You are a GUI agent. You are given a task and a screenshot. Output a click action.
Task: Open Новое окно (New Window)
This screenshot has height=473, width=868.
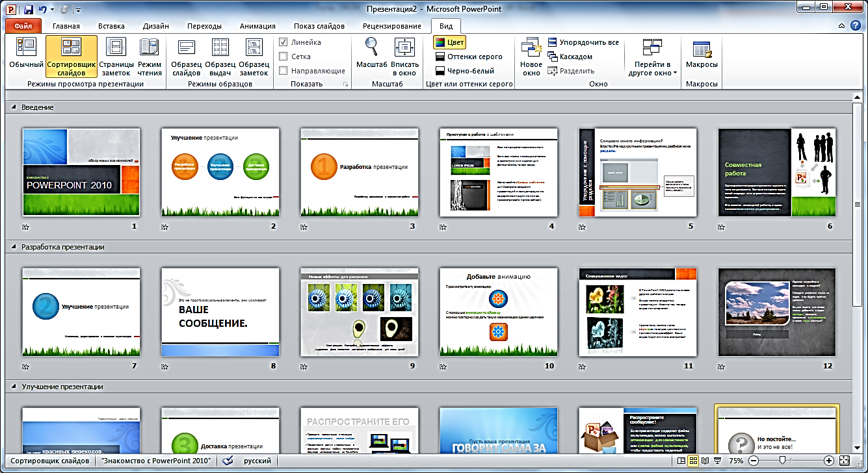point(531,56)
